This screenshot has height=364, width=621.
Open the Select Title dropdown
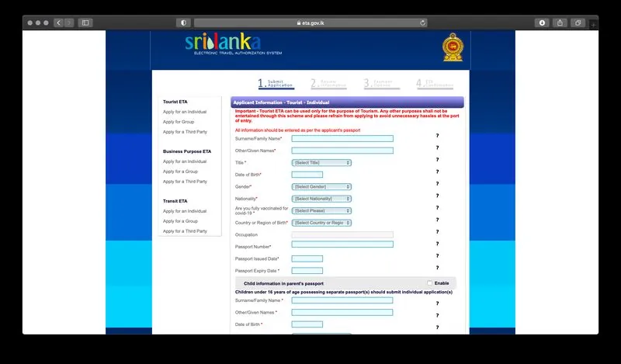[x=321, y=163]
